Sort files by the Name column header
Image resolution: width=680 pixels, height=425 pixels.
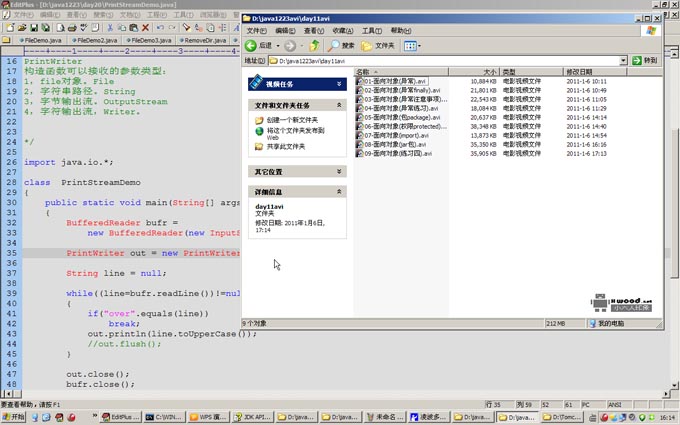pos(401,72)
